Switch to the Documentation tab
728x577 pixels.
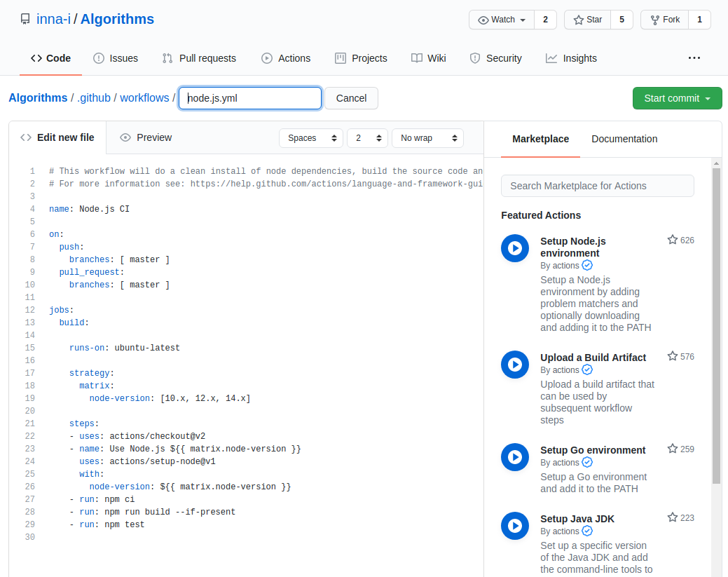(x=624, y=139)
